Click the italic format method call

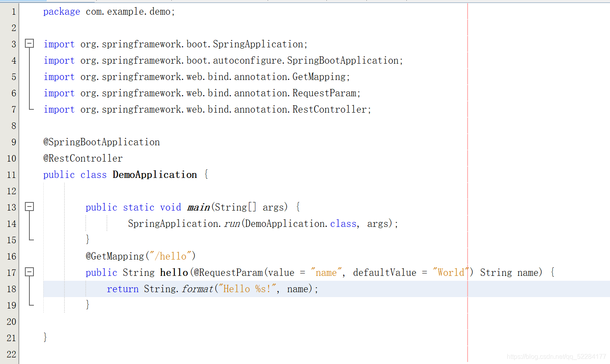point(197,289)
